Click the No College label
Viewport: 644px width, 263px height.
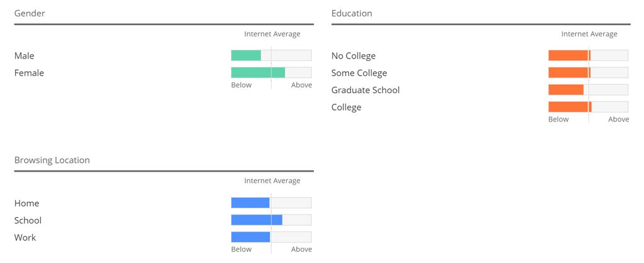(353, 55)
